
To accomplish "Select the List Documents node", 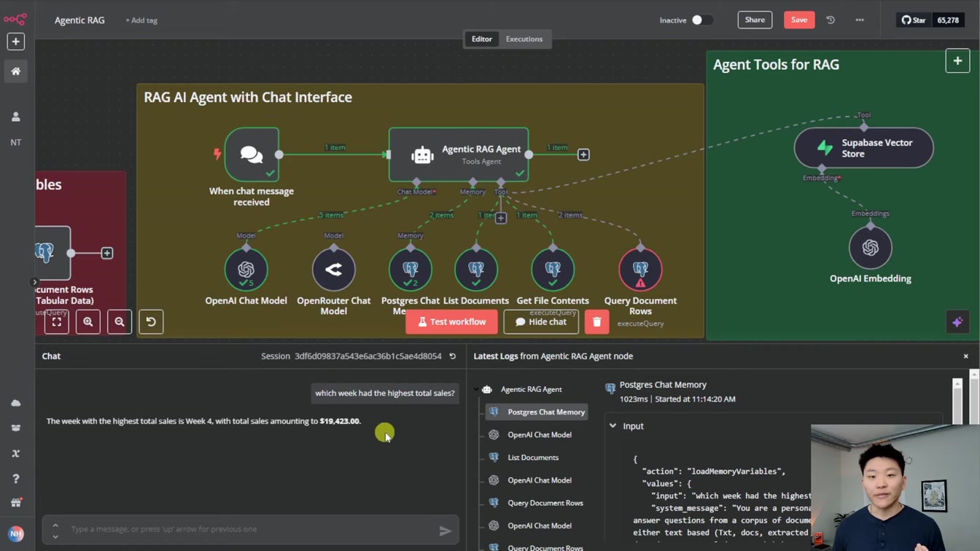I will coord(476,270).
